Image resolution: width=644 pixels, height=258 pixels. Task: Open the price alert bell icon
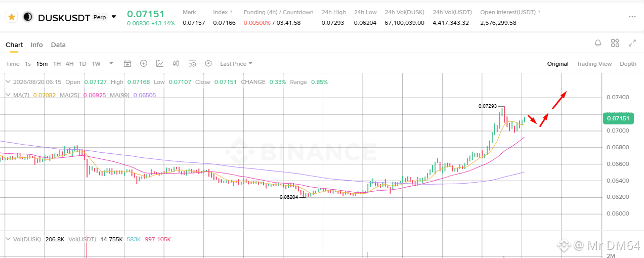[598, 43]
